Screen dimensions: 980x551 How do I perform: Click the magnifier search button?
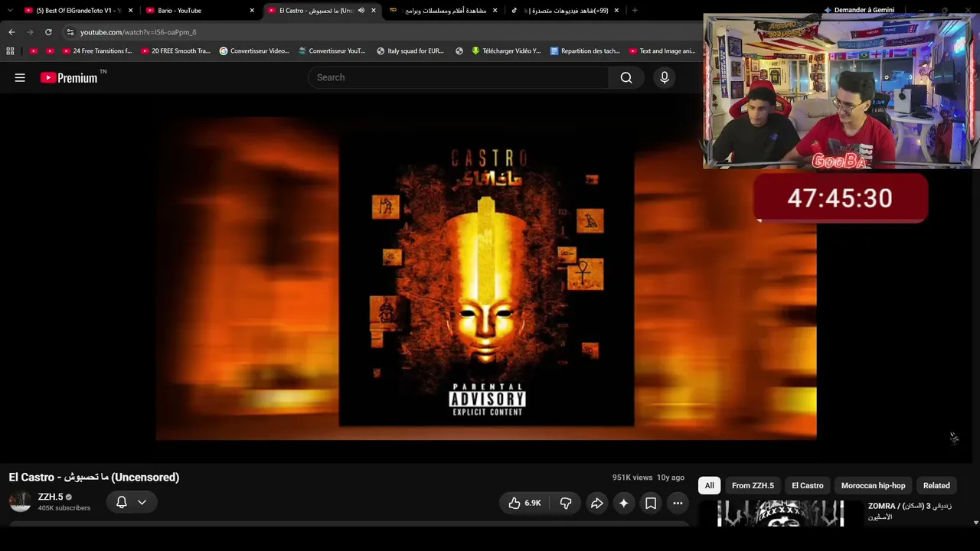[x=626, y=77]
